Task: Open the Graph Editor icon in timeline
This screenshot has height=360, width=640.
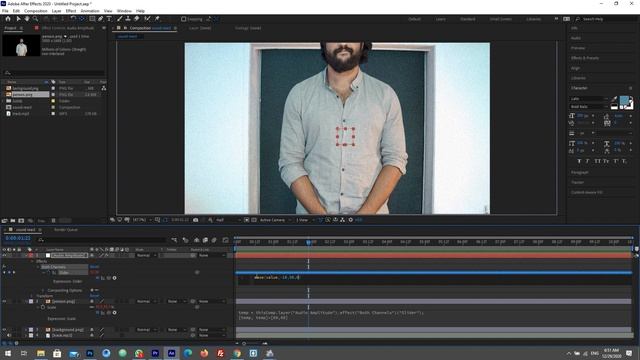Action: (x=225, y=240)
